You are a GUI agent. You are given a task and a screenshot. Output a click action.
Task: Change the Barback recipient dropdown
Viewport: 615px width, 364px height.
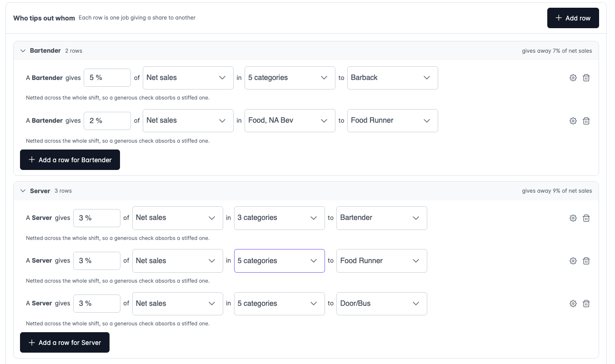(393, 78)
